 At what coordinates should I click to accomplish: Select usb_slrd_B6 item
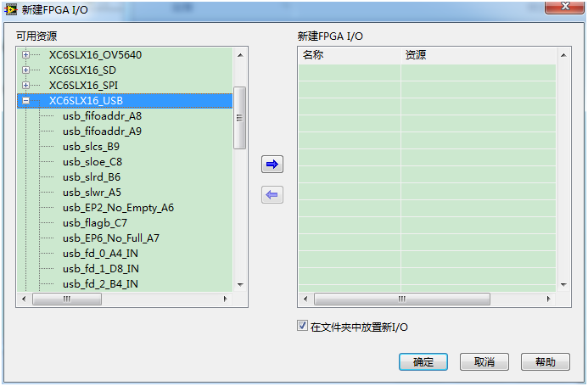point(92,177)
